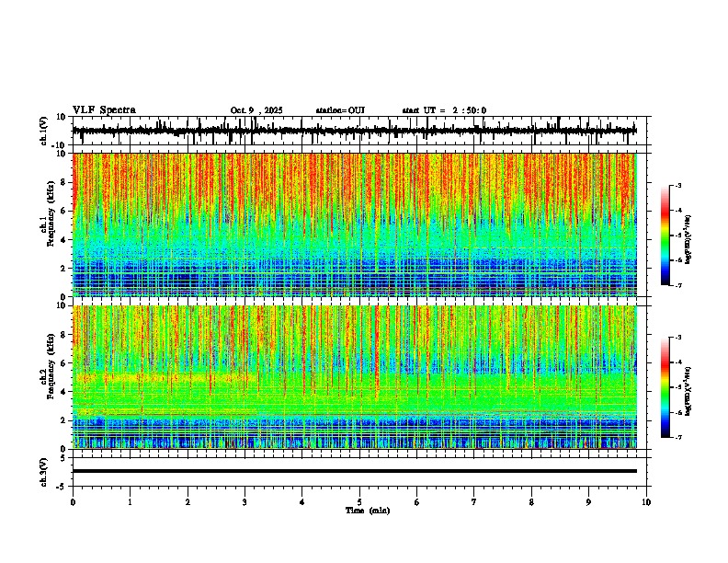Click the "VLF Spectra" plot title
This screenshot has height=563, width=728.
[x=104, y=110]
